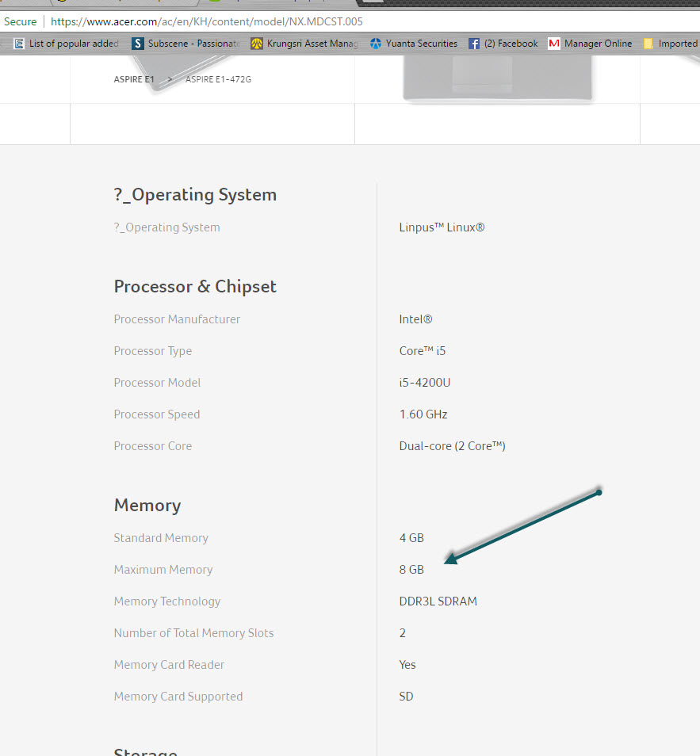The height and width of the screenshot is (756, 700).
Task: Click the 1.60 GHz value
Action: [423, 414]
